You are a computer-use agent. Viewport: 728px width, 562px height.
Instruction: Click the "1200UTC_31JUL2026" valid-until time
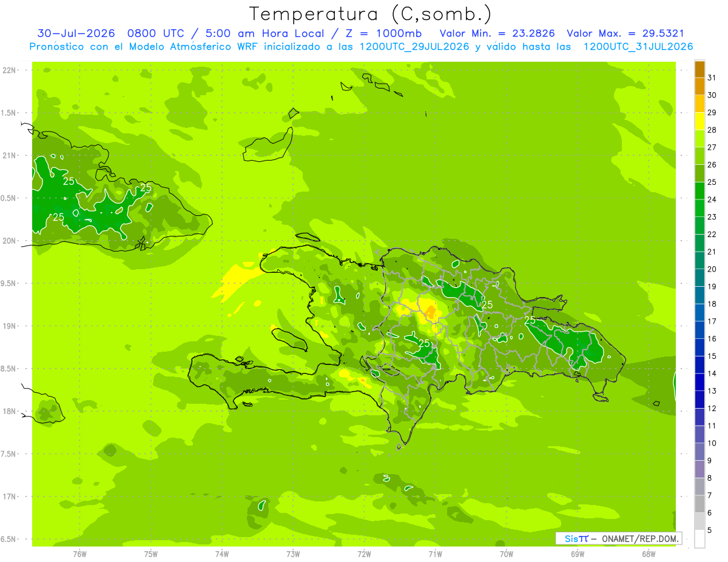[x=638, y=47]
